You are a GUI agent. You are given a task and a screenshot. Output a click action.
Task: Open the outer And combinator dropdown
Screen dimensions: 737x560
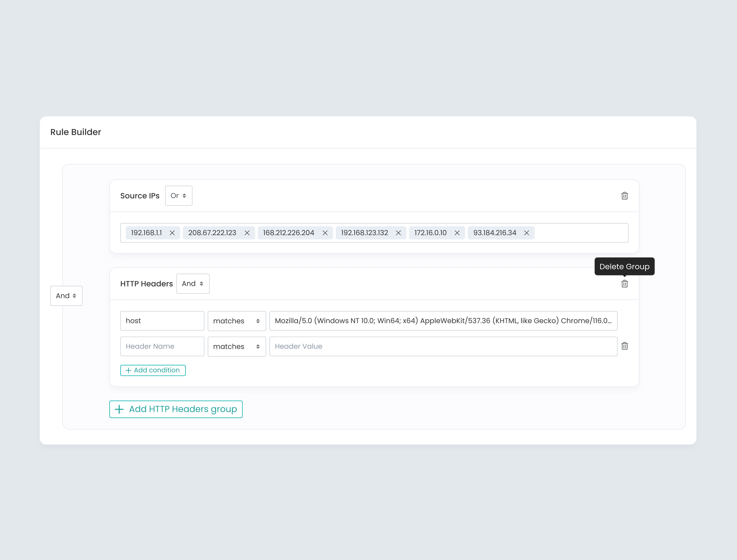tap(66, 296)
